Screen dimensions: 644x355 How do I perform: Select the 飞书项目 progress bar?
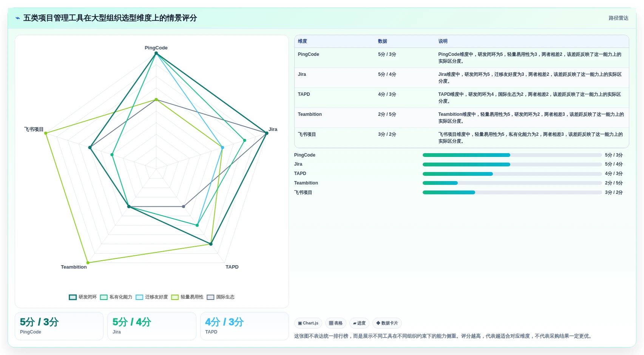pos(512,192)
